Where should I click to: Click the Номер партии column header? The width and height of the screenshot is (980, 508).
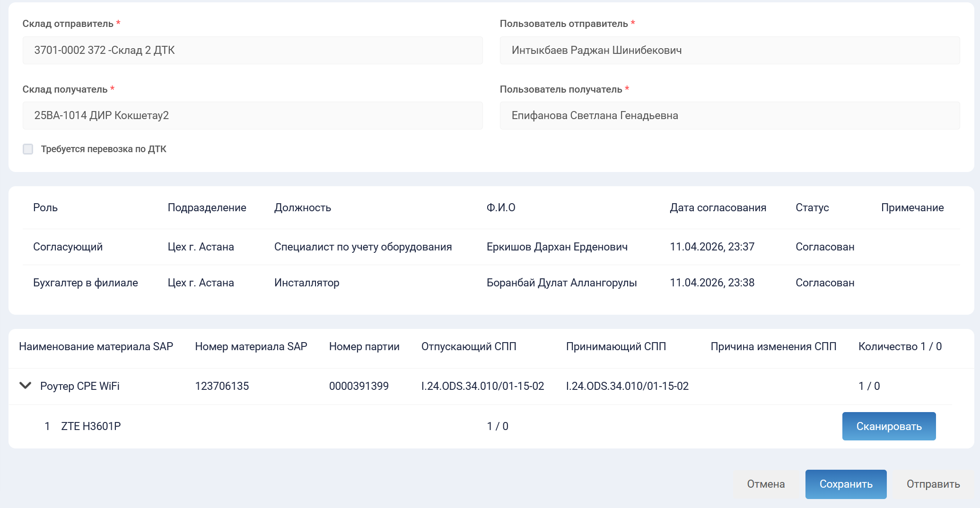click(364, 346)
